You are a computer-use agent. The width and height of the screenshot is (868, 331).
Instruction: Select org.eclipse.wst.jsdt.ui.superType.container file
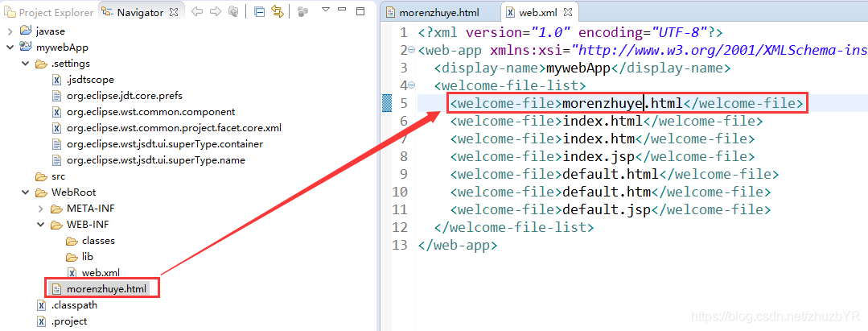[x=164, y=144]
